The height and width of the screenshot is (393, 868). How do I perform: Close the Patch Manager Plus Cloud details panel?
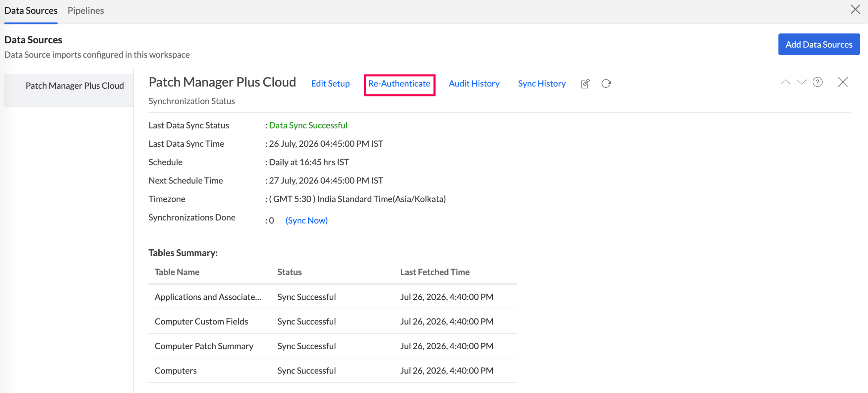click(843, 82)
